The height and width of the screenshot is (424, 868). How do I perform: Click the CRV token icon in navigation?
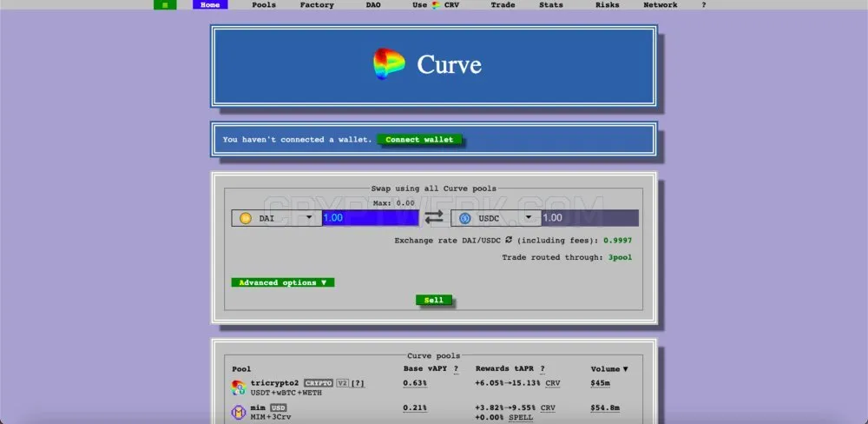(437, 5)
